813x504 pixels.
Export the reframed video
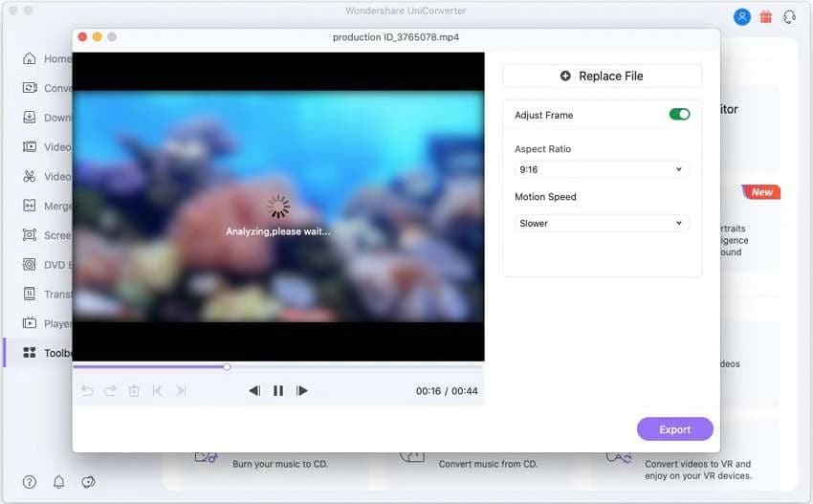674,429
